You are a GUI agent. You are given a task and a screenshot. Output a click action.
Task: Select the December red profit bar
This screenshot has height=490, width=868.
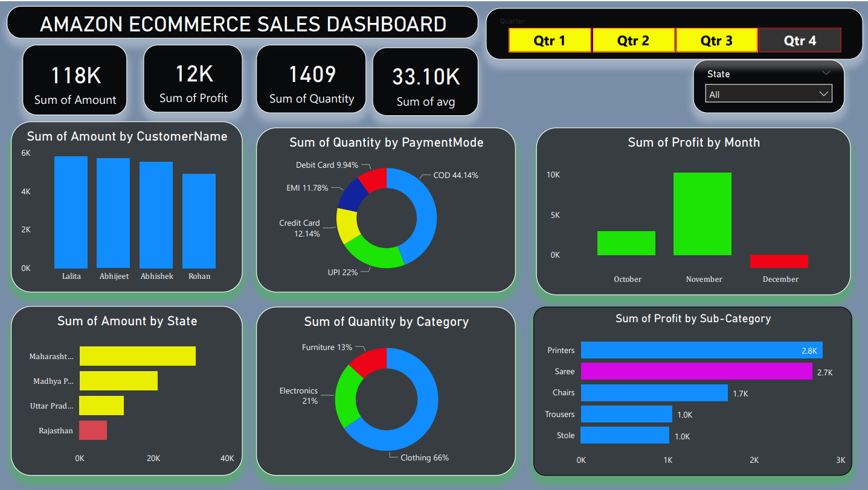click(x=779, y=261)
